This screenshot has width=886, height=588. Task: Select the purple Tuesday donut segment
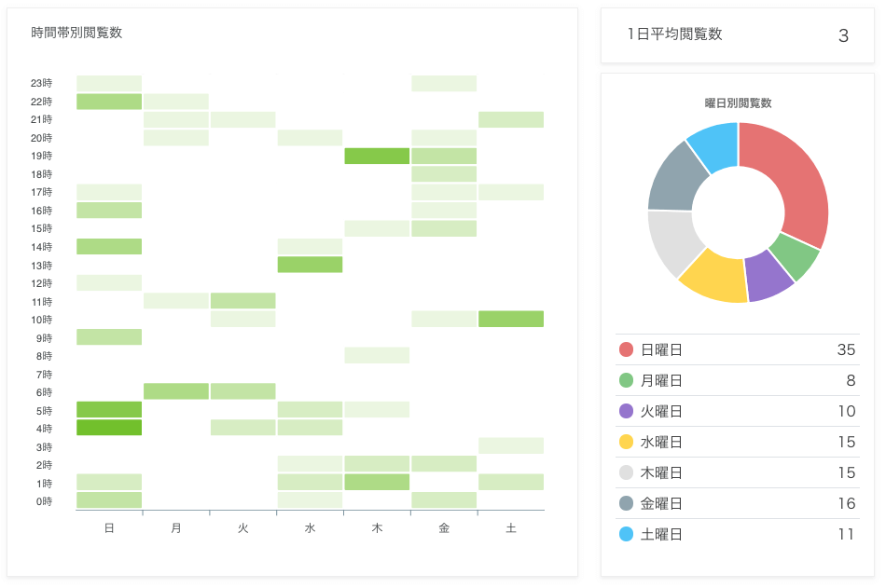[x=768, y=276]
